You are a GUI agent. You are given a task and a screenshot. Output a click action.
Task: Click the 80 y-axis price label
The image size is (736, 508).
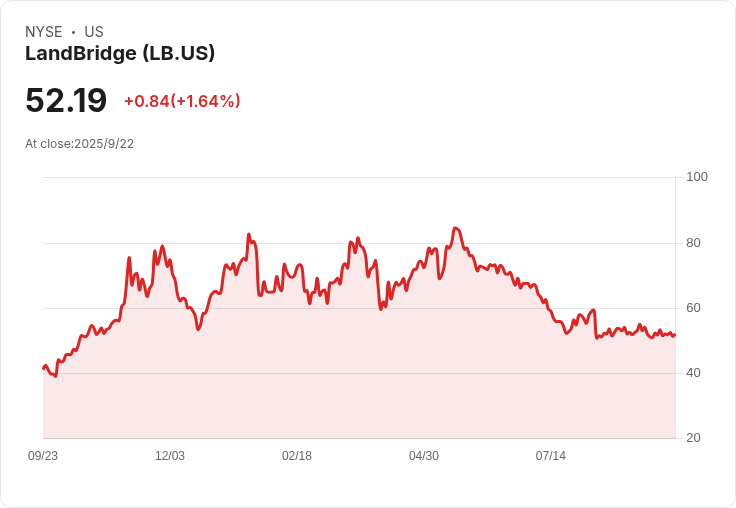click(694, 243)
